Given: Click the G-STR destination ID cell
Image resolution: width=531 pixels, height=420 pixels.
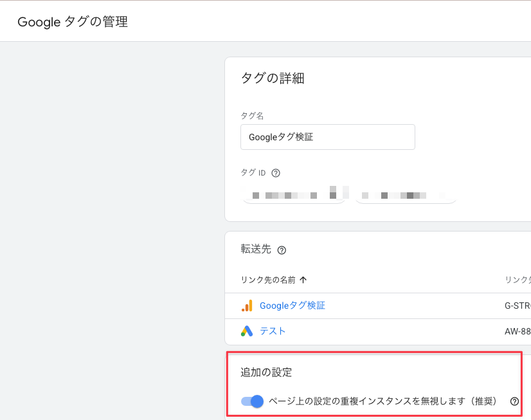Looking at the screenshot, I should [x=517, y=306].
